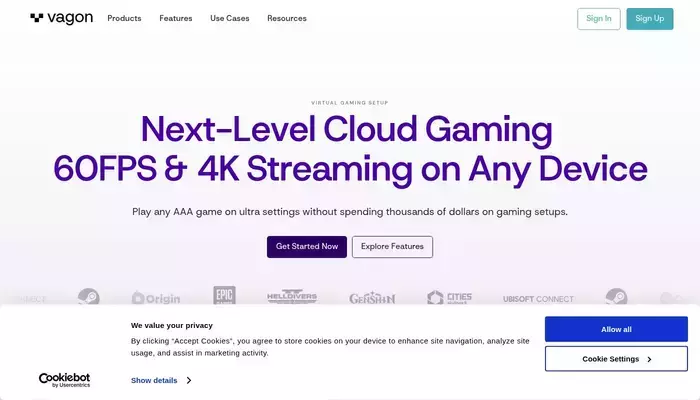Image resolution: width=700 pixels, height=400 pixels.
Task: Open the Use Cases menu
Action: pyautogui.click(x=230, y=18)
